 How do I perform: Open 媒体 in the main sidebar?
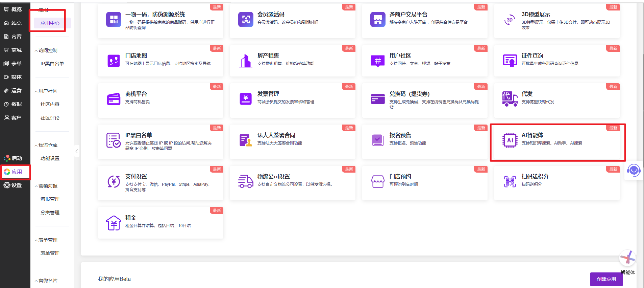13,77
